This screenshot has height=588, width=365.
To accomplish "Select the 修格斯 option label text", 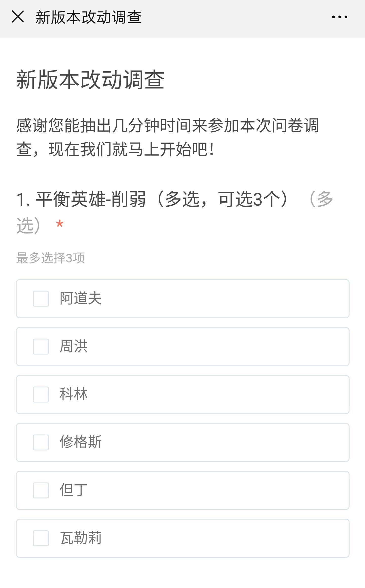I will click(81, 442).
